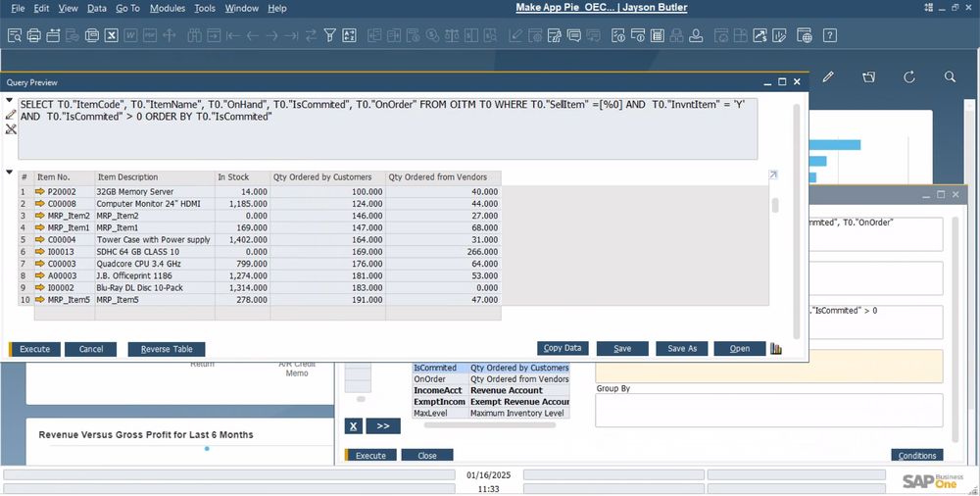Screen dimensions: 980x496
Task: Click the pencil edit icon beside SQL query
Action: click(x=11, y=115)
